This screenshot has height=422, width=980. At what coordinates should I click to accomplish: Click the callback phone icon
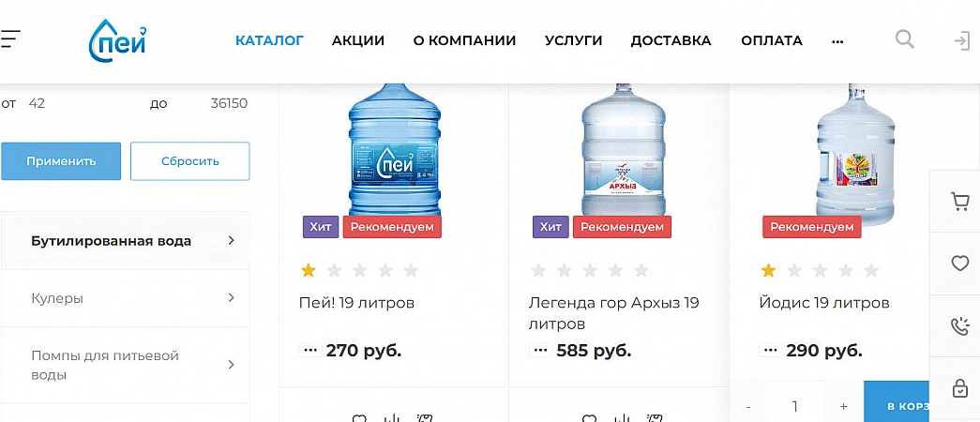point(959,326)
